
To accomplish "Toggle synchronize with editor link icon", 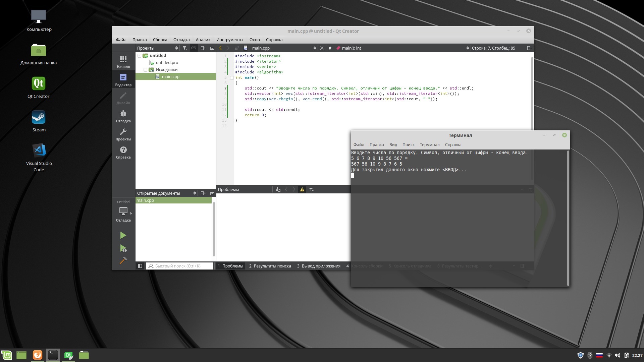I will pos(194,48).
